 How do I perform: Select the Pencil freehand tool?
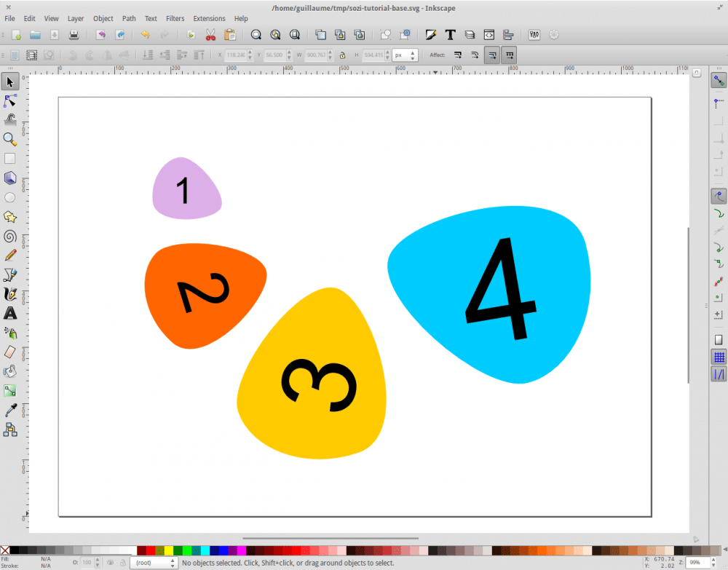click(10, 256)
